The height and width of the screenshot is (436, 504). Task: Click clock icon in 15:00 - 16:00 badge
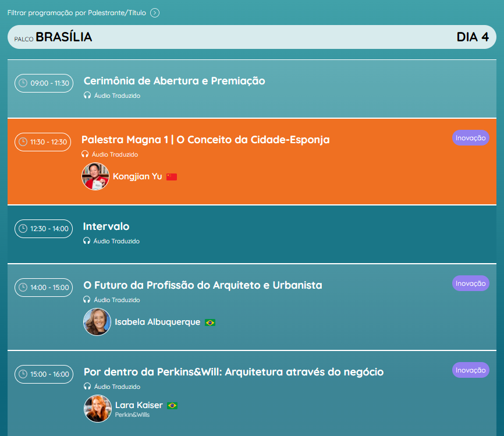click(23, 374)
